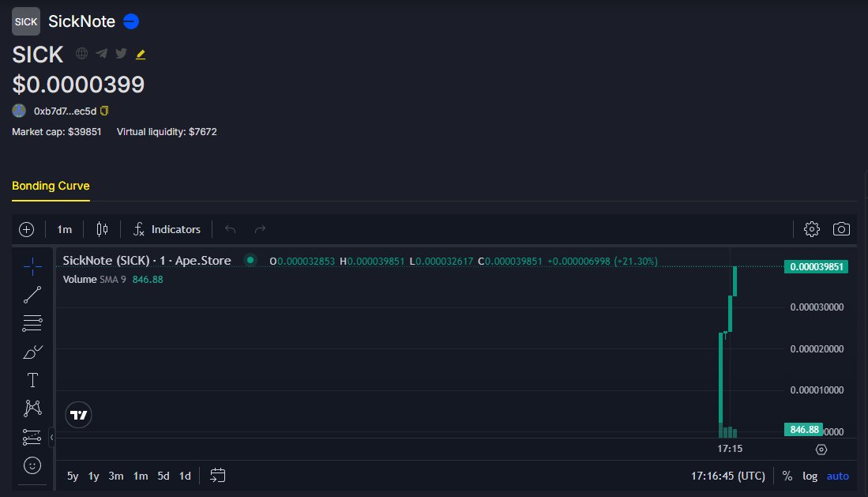Click the TradingView logo on chart
The image size is (868, 497).
pyautogui.click(x=79, y=415)
